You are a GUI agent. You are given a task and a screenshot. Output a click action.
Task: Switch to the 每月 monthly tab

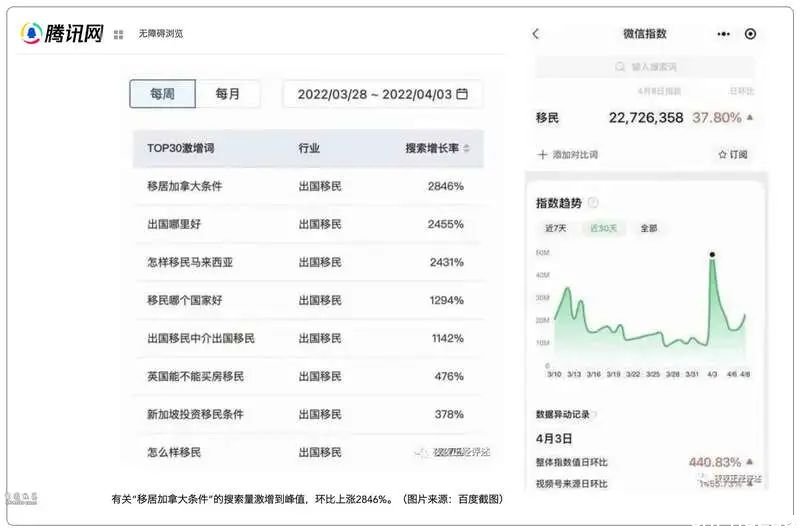click(228, 94)
